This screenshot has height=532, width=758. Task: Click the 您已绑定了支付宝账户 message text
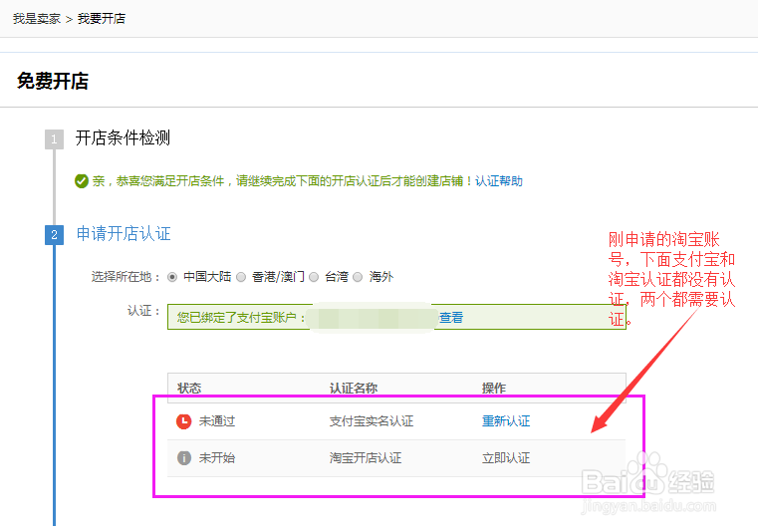241,318
